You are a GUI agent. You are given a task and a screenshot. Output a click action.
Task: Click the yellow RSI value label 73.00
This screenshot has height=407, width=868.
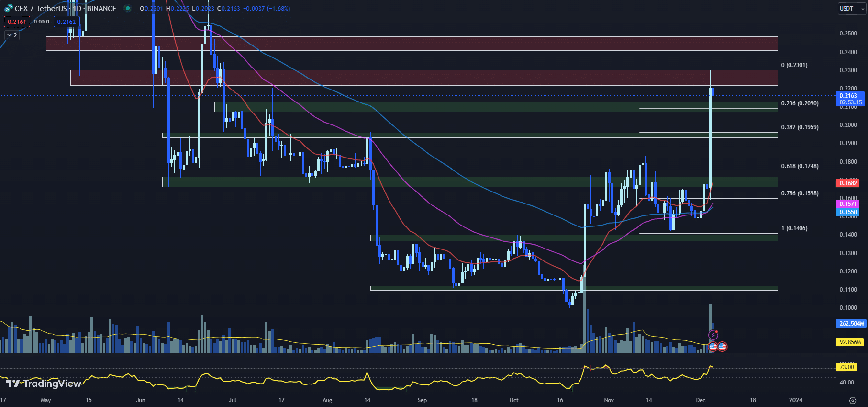pos(846,367)
